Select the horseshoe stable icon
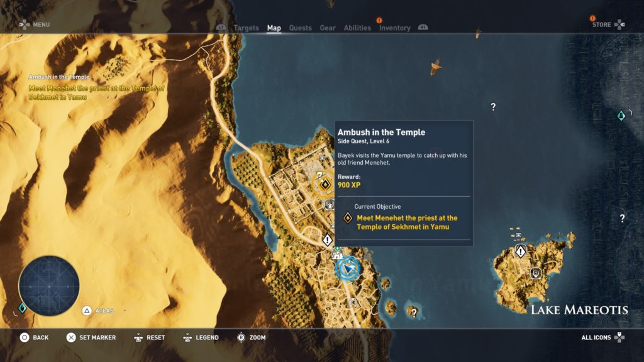Image resolution: width=644 pixels, height=362 pixels. tap(353, 303)
